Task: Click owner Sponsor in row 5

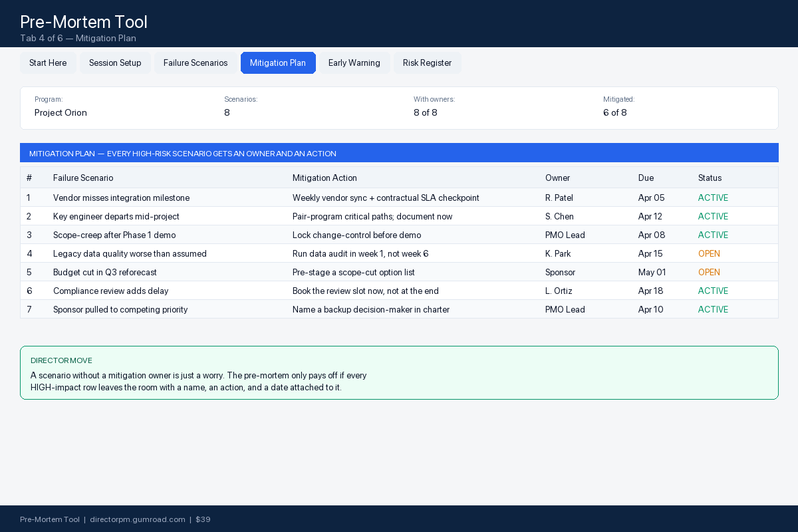Action: 560,273
